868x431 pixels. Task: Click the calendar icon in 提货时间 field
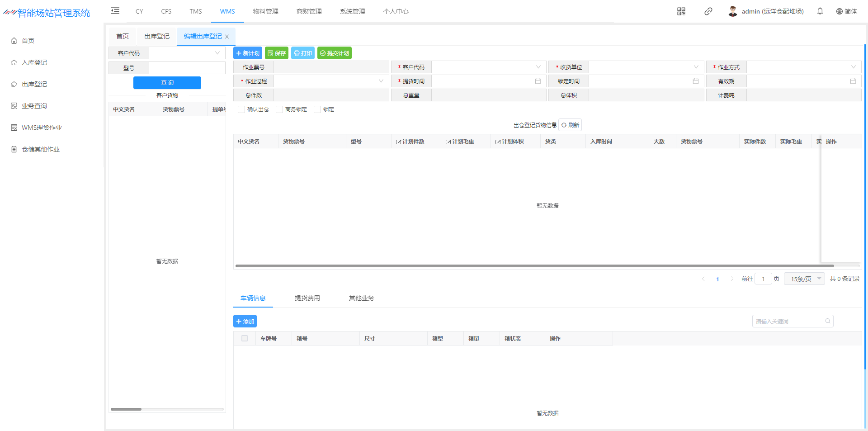[538, 81]
